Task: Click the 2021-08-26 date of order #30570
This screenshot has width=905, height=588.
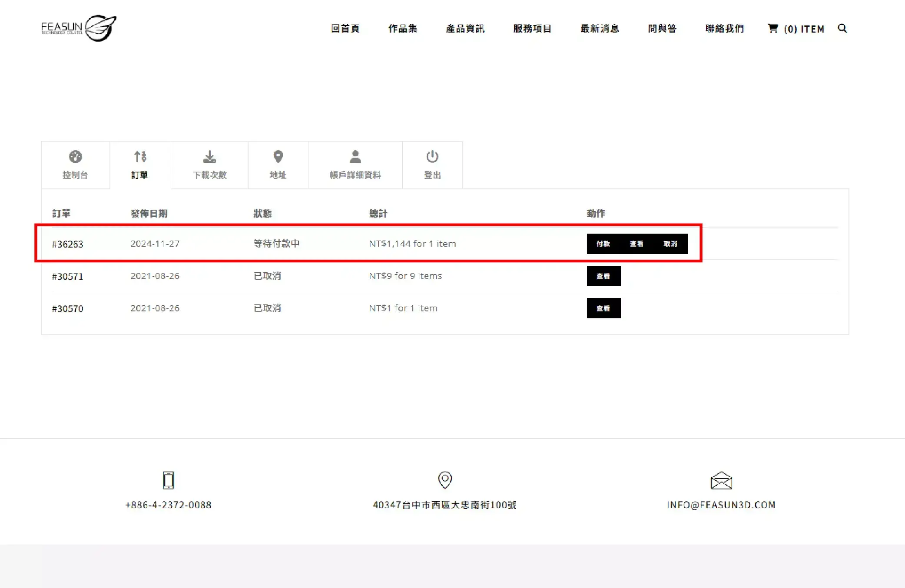Action: point(155,308)
